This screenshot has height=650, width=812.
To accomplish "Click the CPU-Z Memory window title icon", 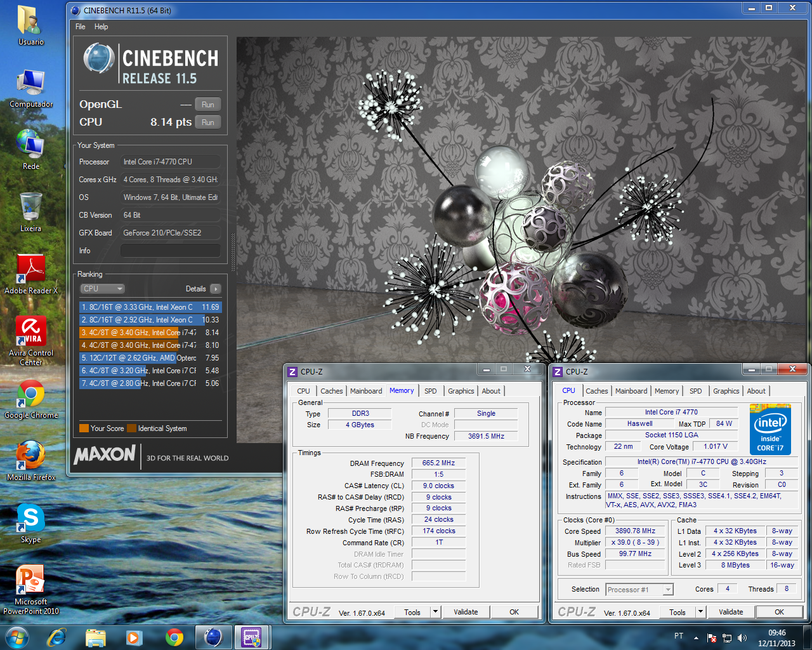I will coord(292,372).
